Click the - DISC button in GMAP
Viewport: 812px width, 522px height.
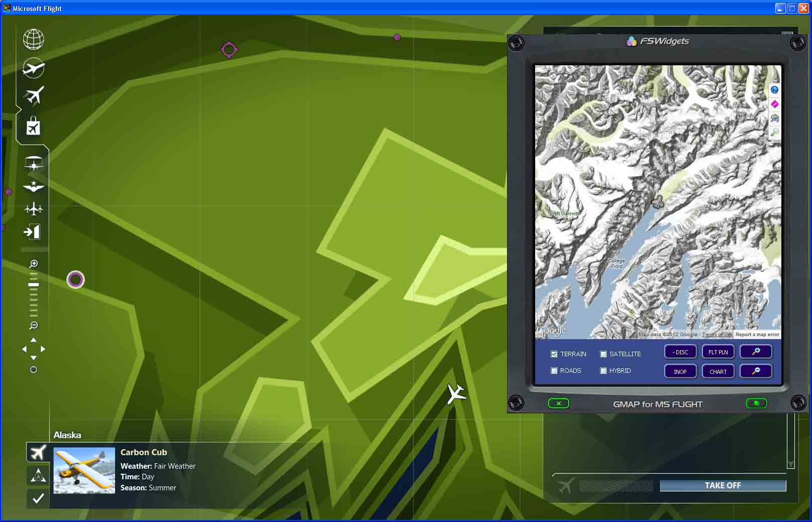click(x=680, y=352)
